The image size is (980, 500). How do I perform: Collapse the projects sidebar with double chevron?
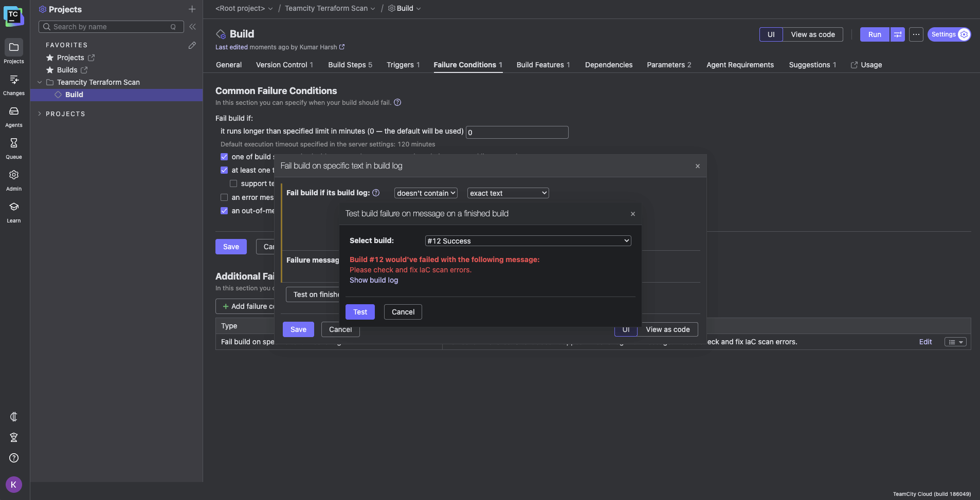(x=192, y=27)
